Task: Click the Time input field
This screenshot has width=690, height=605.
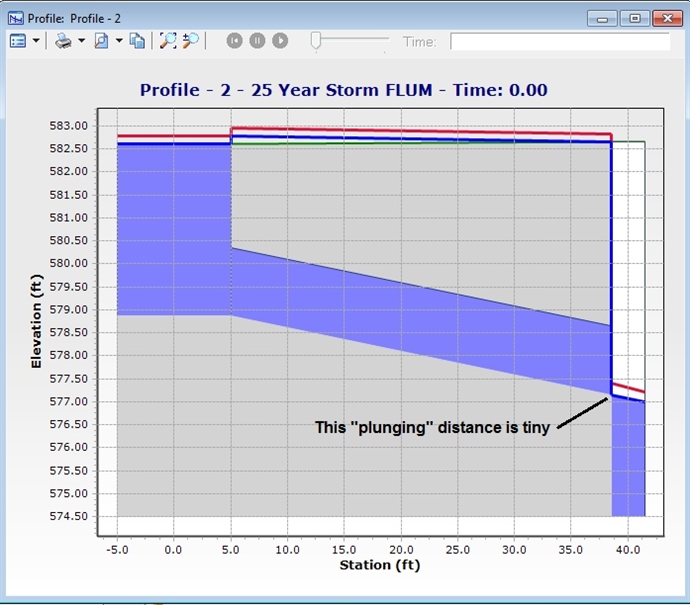Action: click(559, 42)
